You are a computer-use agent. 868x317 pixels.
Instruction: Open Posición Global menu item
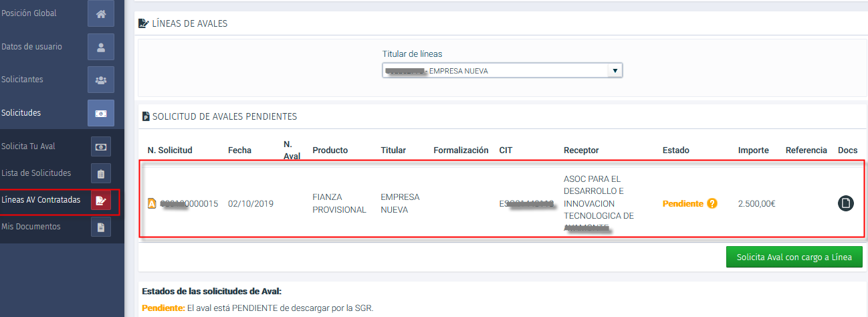click(x=29, y=13)
